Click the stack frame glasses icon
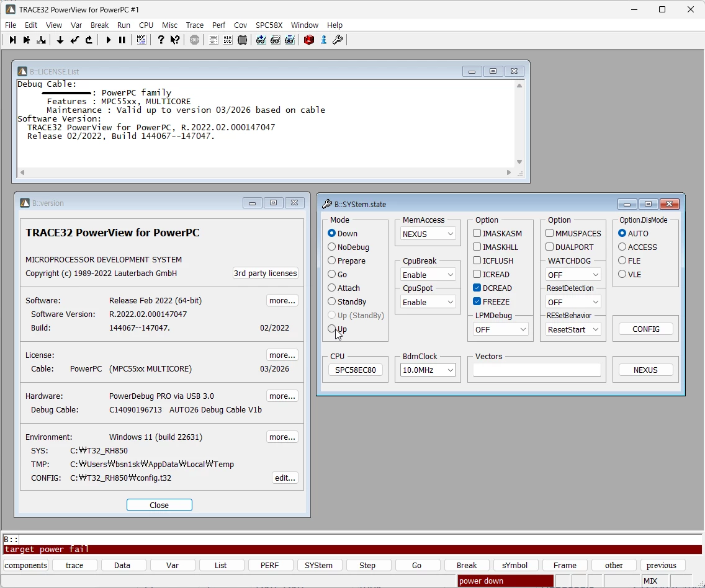Image resolution: width=705 pixels, height=588 pixels. [x=290, y=40]
